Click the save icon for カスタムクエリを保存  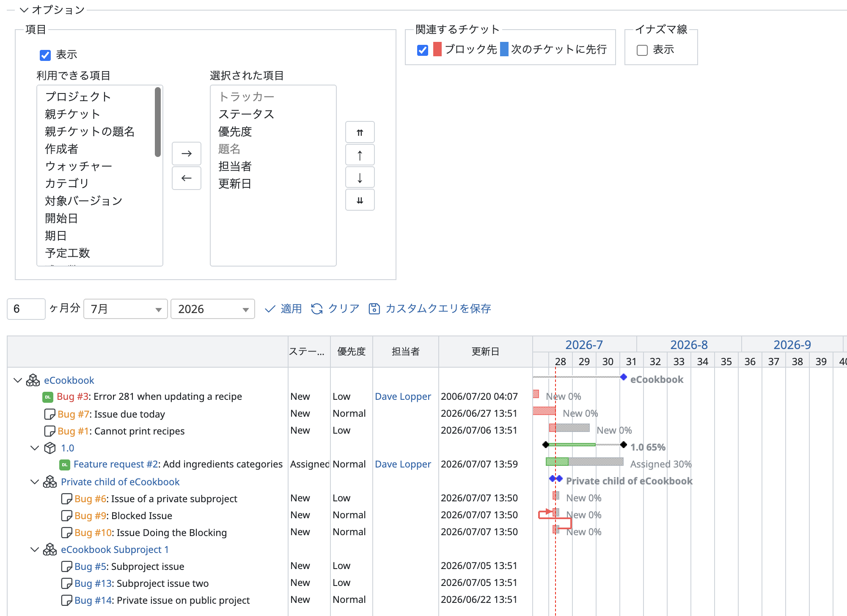pyautogui.click(x=374, y=309)
